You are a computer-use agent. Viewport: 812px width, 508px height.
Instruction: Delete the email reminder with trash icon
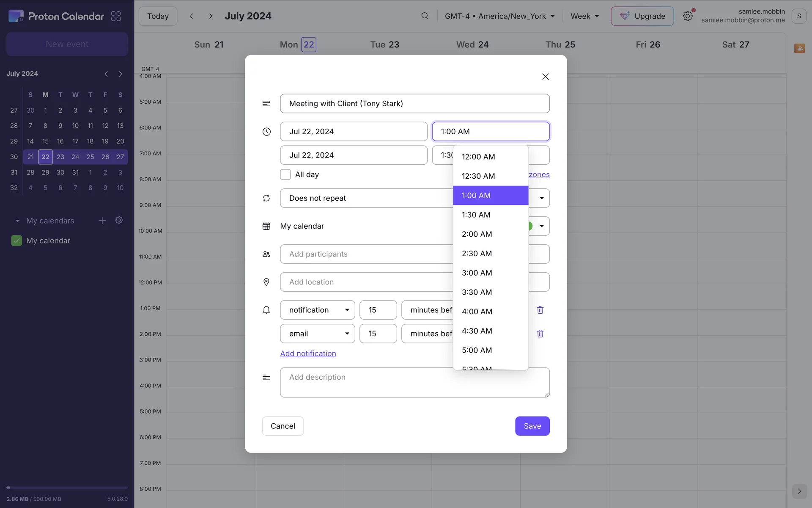tap(540, 334)
